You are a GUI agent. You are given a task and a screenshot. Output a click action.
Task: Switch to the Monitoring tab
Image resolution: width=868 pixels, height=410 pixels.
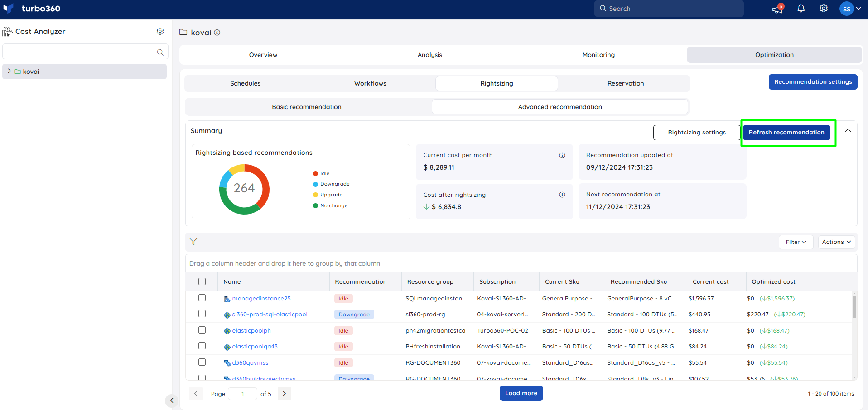[598, 55]
